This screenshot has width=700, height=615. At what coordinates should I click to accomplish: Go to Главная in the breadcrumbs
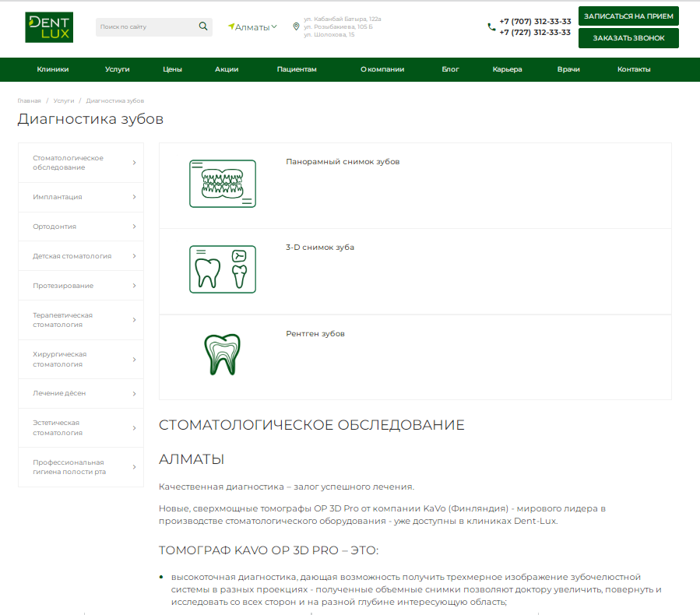pos(29,101)
